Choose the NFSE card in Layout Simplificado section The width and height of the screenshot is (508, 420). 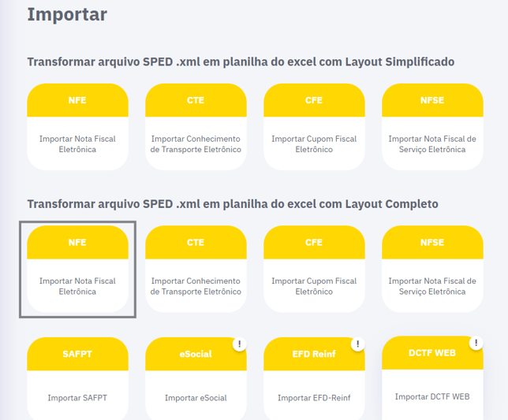pyautogui.click(x=432, y=127)
